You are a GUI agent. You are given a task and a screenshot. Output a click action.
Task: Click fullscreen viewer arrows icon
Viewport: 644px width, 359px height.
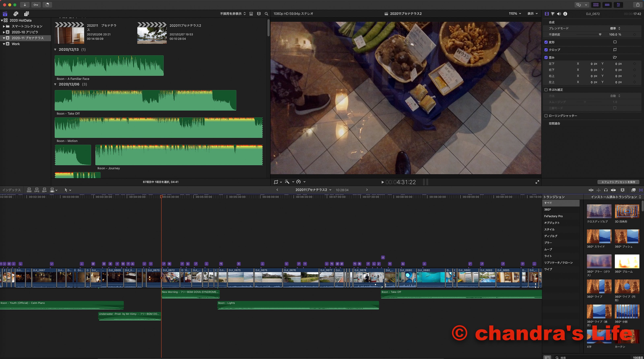click(x=537, y=182)
